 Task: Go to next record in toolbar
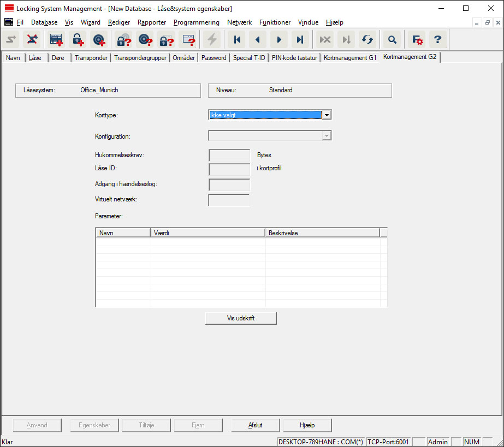pos(279,40)
